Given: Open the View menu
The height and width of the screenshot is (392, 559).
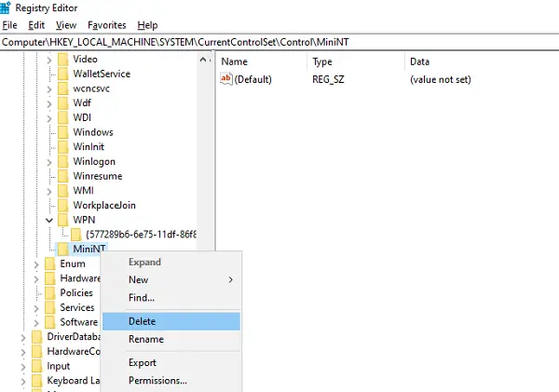Looking at the screenshot, I should [x=66, y=25].
